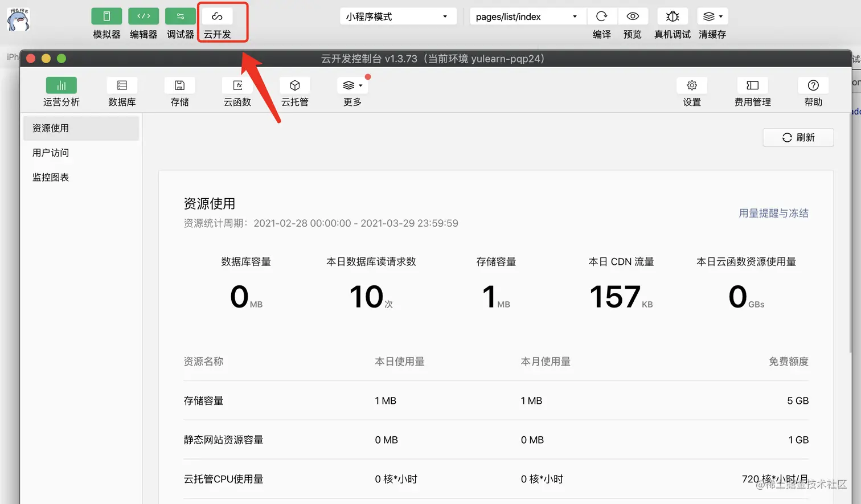Select 资源使用 in the sidebar
This screenshot has height=504, width=861.
pos(81,128)
